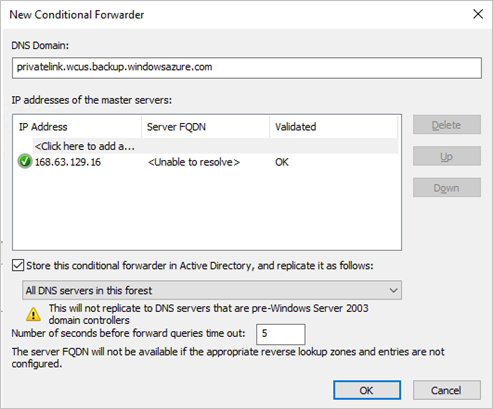
Task: Click the yellow warning triangle icon
Action: pos(33,314)
